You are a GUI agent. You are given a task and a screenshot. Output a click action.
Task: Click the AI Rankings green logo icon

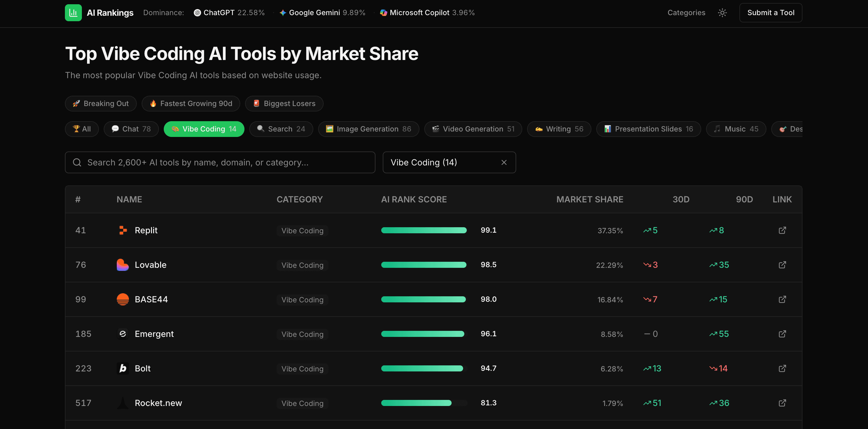point(73,13)
